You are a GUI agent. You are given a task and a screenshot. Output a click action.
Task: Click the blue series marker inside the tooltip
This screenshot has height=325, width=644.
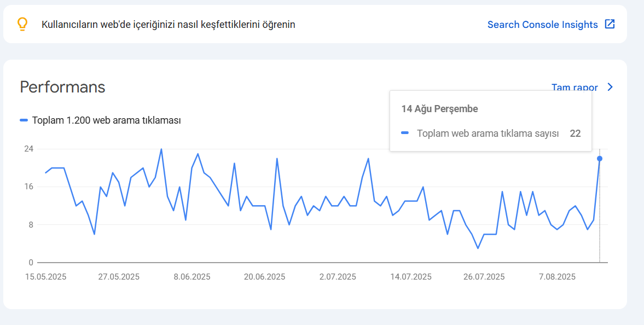(405, 133)
